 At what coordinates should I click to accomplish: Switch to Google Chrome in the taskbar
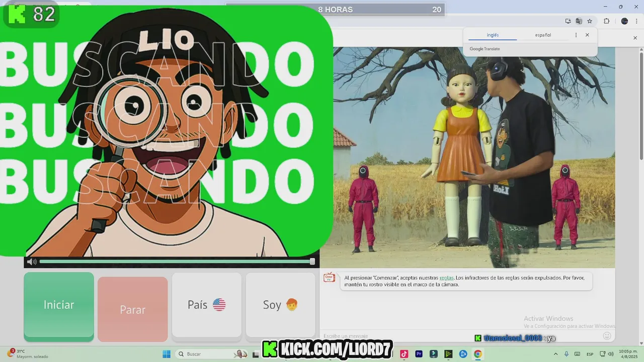(477, 354)
